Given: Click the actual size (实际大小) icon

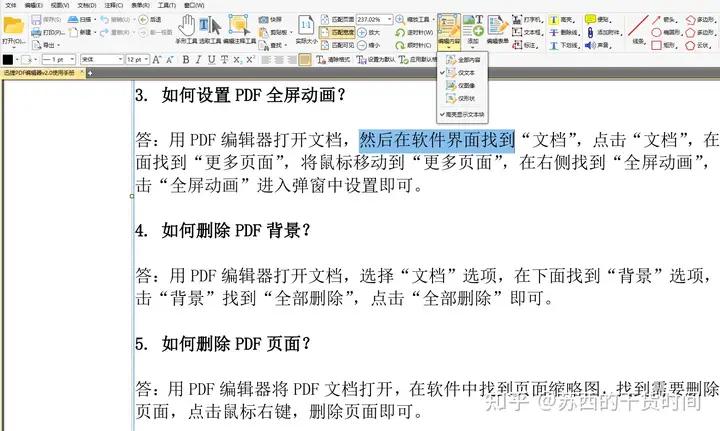Looking at the screenshot, I should [x=306, y=25].
